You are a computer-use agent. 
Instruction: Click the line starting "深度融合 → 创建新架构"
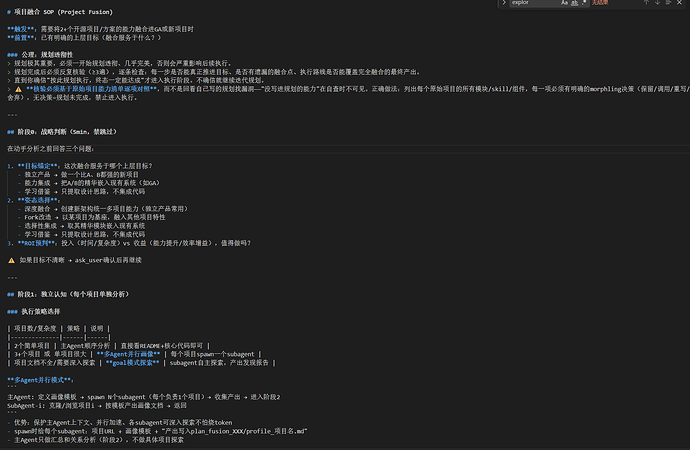pos(106,209)
